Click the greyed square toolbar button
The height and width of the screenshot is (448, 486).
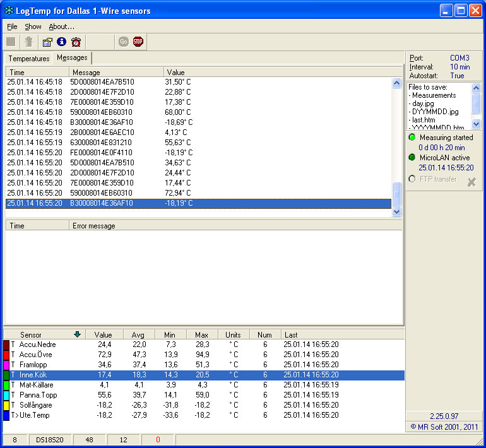[11, 42]
